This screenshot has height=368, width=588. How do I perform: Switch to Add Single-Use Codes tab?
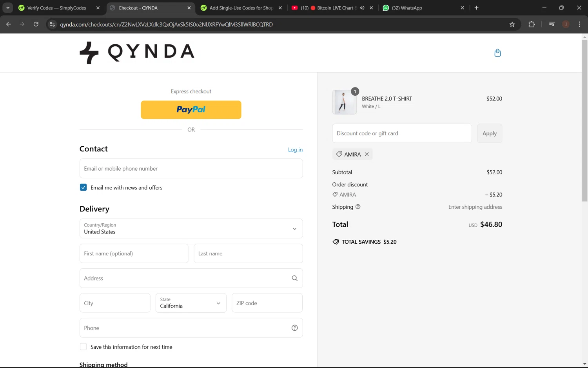click(241, 8)
